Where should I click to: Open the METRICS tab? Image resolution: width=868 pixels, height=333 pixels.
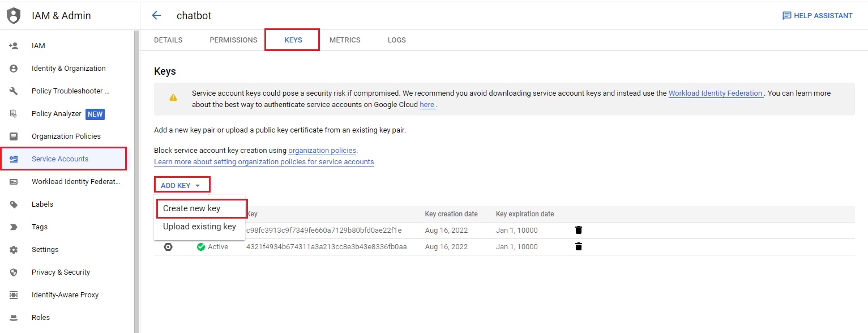(x=345, y=40)
